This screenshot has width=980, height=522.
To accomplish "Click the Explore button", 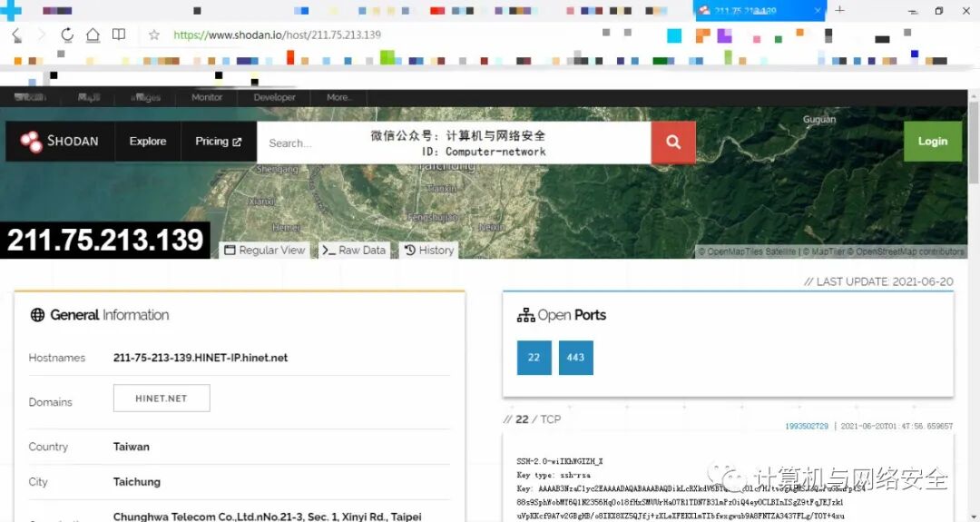I will pos(148,142).
